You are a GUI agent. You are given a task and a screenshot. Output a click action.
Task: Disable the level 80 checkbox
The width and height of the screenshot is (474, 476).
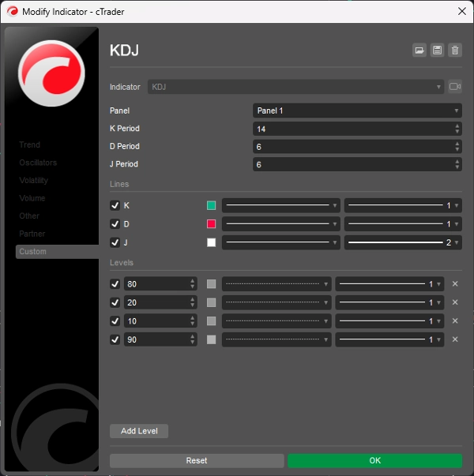pos(115,284)
